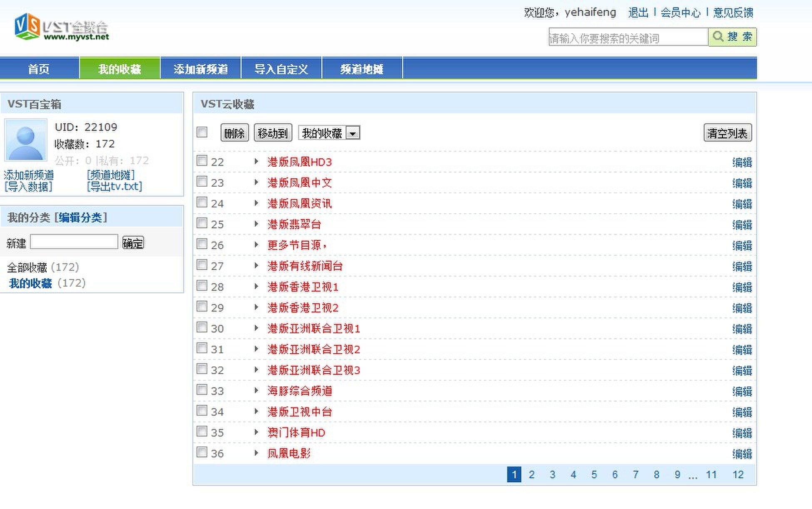This screenshot has height=509, width=812.
Task: Click the 清空列表 button
Action: [x=727, y=133]
